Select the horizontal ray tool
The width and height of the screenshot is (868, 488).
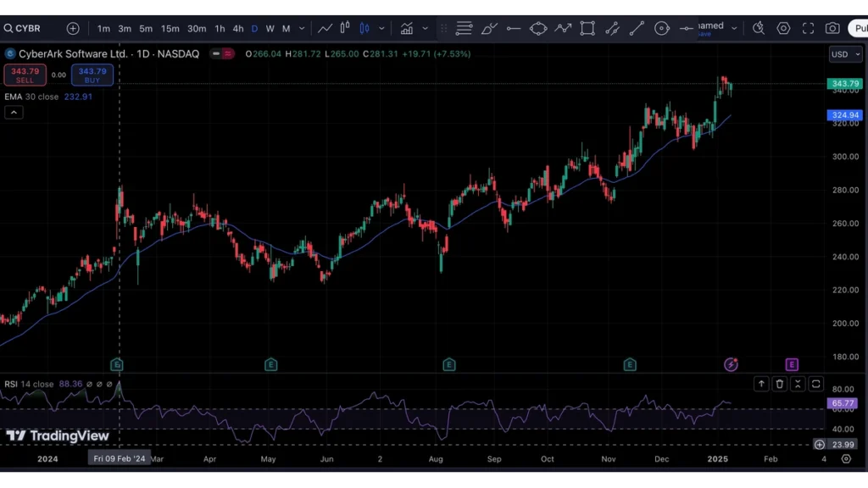513,28
